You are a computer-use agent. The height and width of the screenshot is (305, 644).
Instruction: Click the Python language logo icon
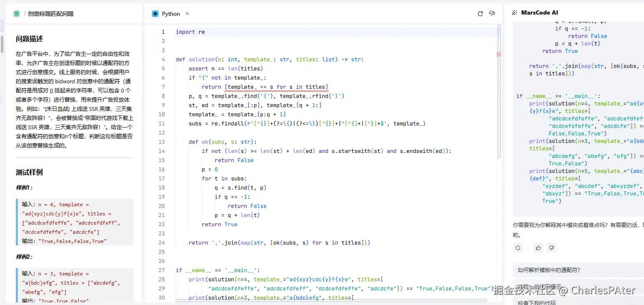[155, 14]
